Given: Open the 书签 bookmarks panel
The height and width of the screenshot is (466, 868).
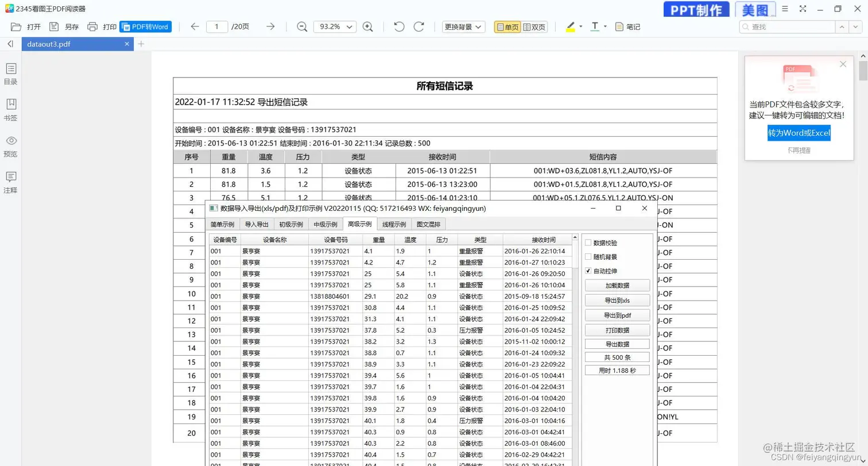Looking at the screenshot, I should 10,109.
